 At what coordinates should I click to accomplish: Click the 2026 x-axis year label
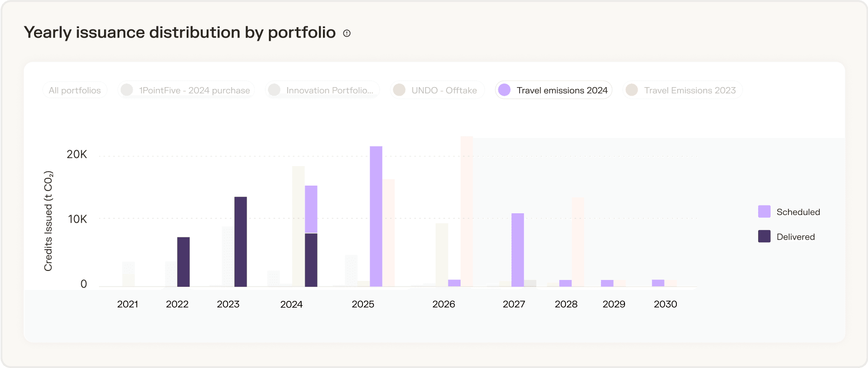(443, 304)
